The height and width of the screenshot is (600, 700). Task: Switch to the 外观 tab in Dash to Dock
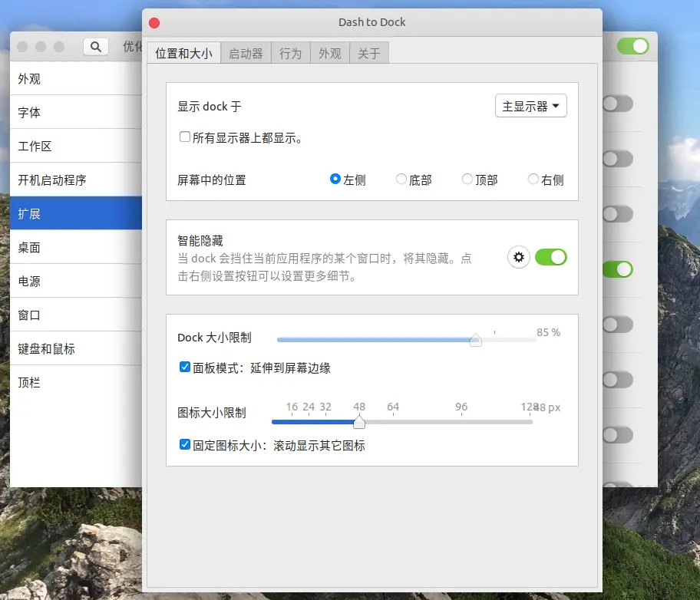pos(330,53)
